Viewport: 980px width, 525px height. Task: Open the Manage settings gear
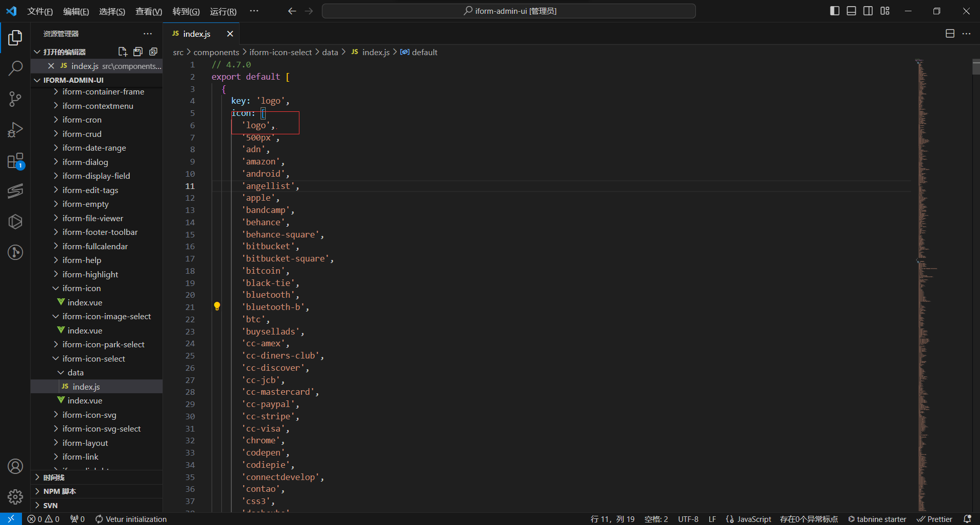click(x=15, y=496)
